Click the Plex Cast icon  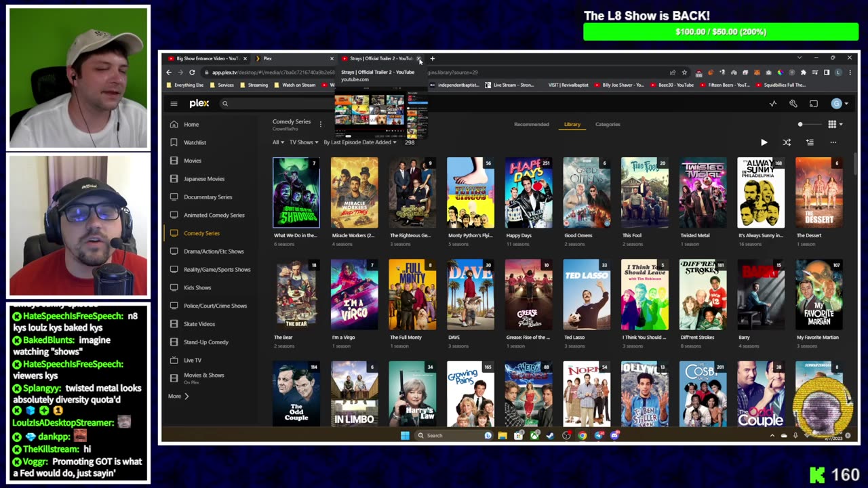point(814,104)
